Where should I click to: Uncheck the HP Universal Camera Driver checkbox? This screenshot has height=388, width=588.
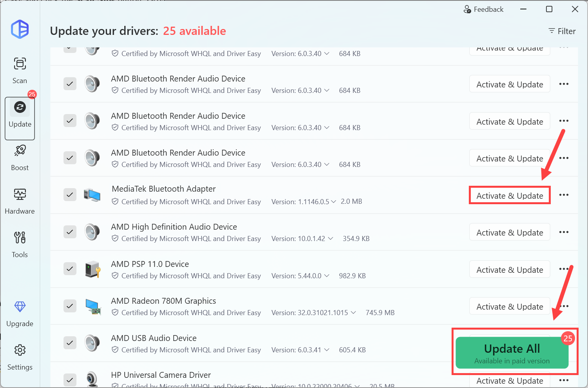[70, 379]
